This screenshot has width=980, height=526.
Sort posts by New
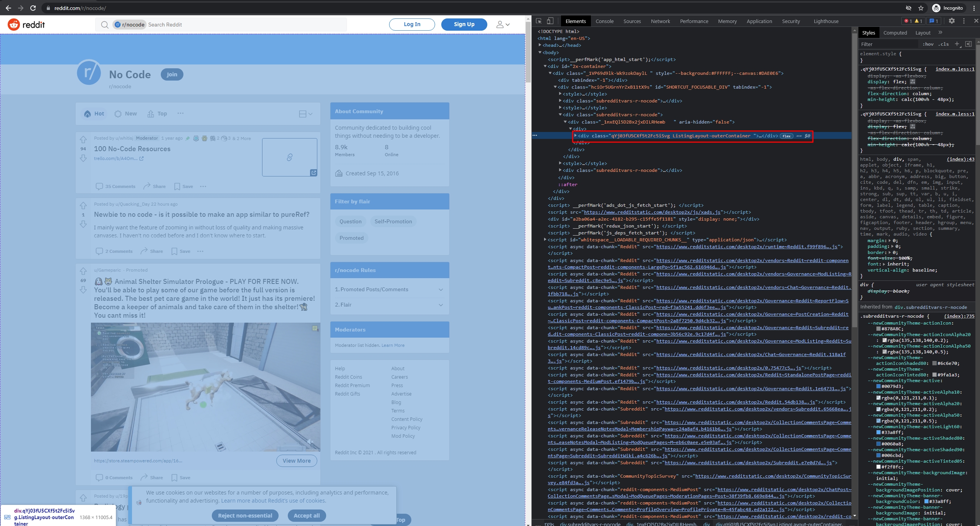126,114
